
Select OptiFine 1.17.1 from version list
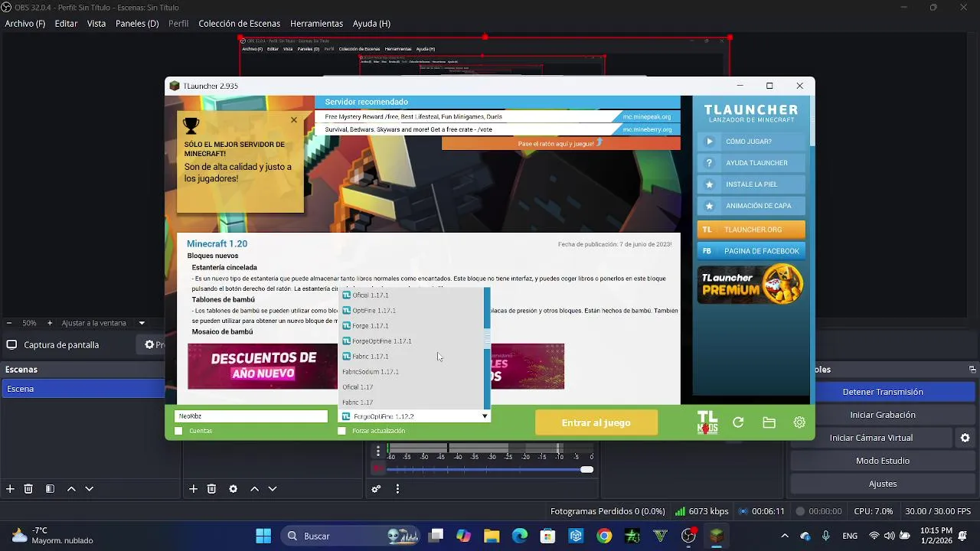click(411, 311)
